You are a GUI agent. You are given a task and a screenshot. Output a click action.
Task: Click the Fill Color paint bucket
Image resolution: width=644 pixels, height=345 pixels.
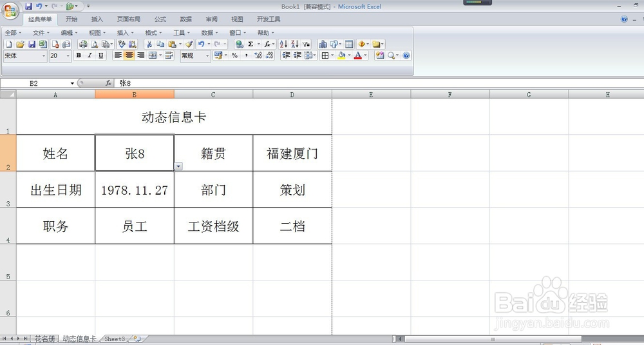tap(341, 55)
